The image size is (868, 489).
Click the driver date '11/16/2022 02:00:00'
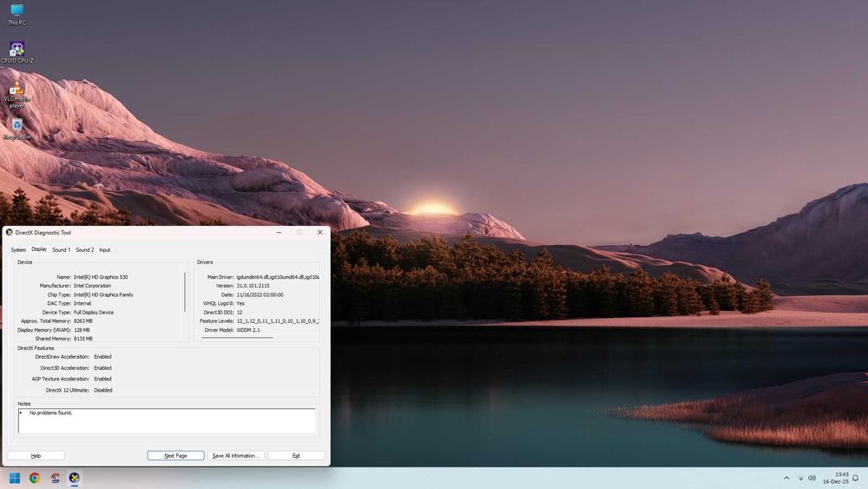tap(260, 294)
